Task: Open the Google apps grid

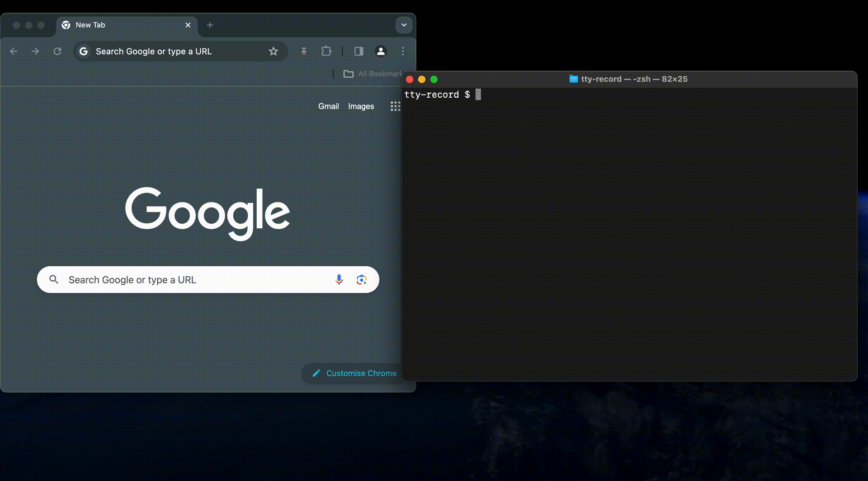Action: point(395,106)
